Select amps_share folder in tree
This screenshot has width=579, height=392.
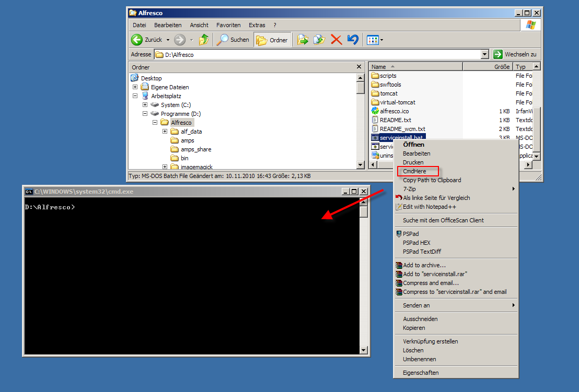[x=196, y=149]
